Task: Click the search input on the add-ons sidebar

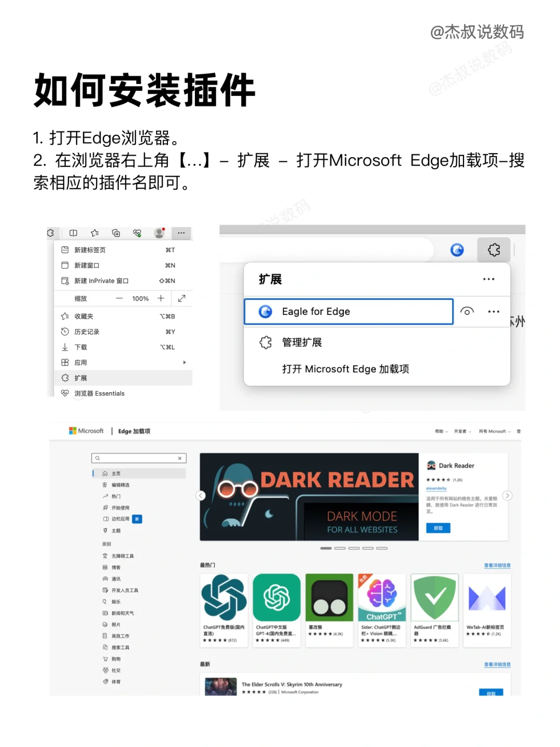Action: [x=138, y=458]
